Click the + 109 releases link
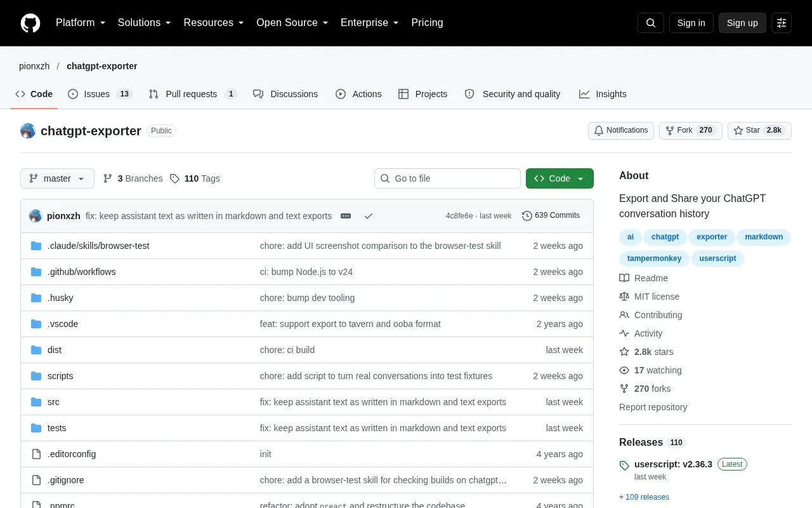Image resolution: width=812 pixels, height=508 pixels. 644,497
